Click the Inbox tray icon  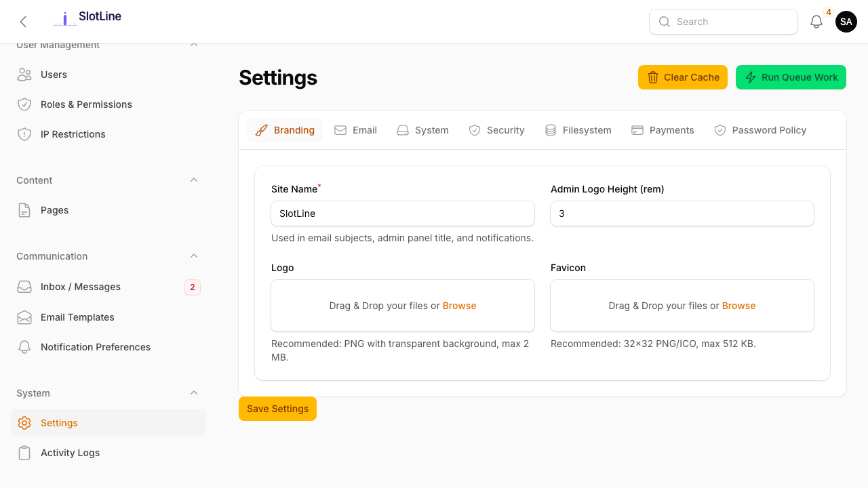click(24, 287)
